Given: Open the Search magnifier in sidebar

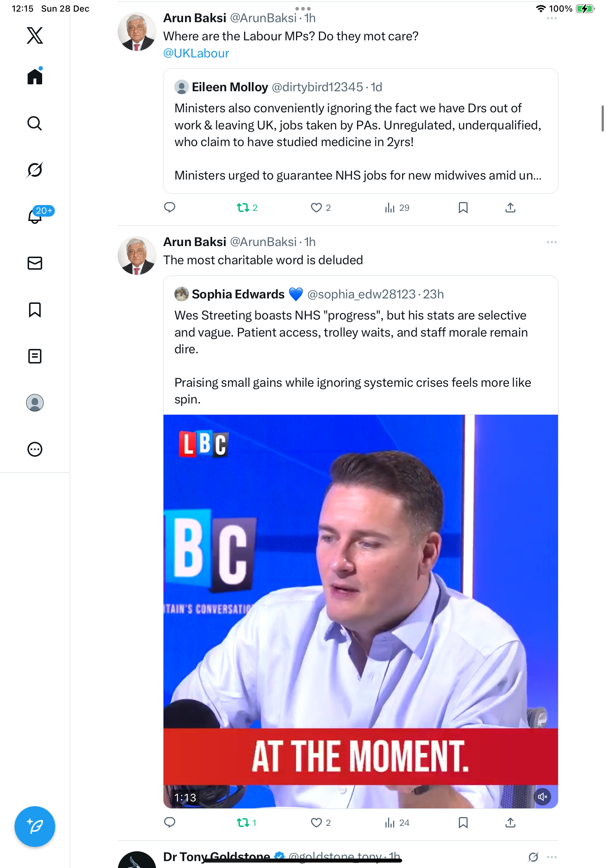Looking at the screenshot, I should (35, 123).
